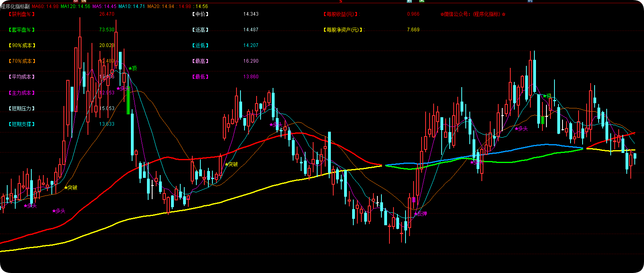
Task: Click the short-term support value 13.633
Action: (x=107, y=124)
